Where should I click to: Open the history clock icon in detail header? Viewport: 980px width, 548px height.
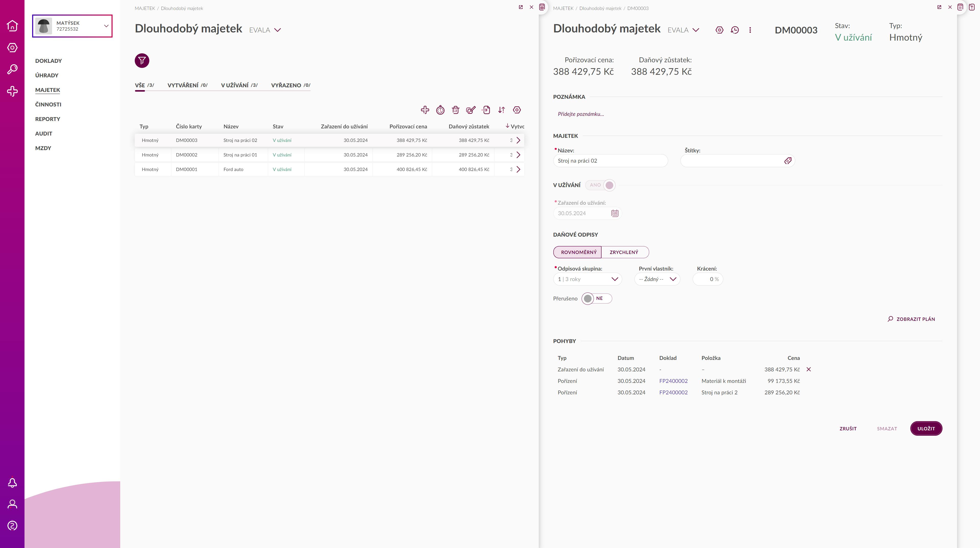tap(735, 30)
